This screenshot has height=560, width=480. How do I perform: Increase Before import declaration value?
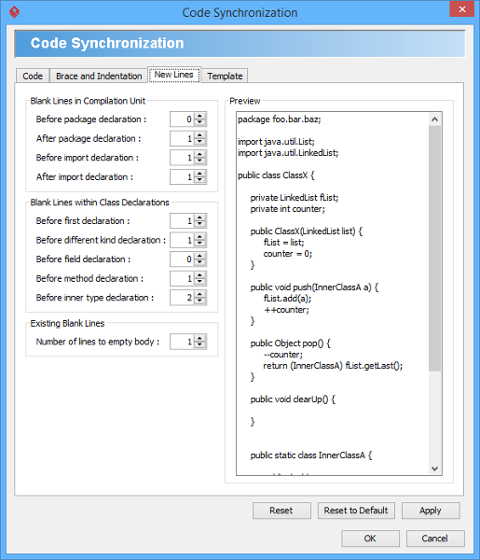[x=200, y=154]
